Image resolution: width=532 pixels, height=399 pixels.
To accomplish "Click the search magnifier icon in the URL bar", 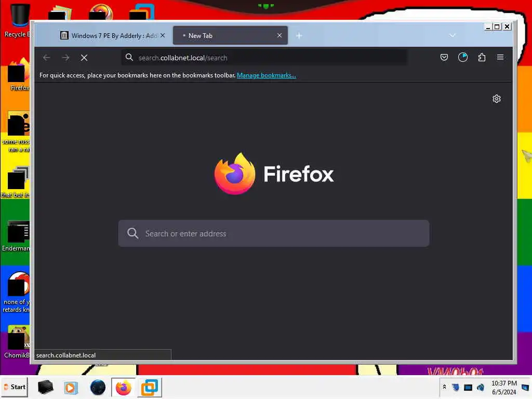I will [x=129, y=57].
